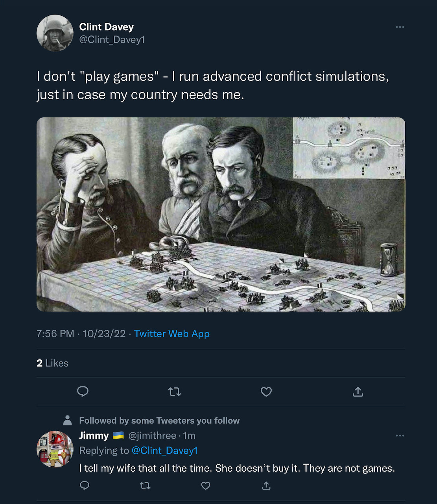This screenshot has width=437, height=504.
Task: Open more options for Clint Davey's tweet
Action: click(400, 27)
